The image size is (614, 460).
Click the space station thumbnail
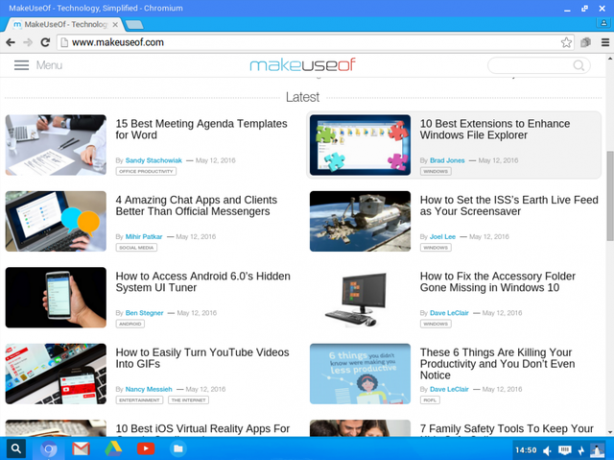(360, 221)
